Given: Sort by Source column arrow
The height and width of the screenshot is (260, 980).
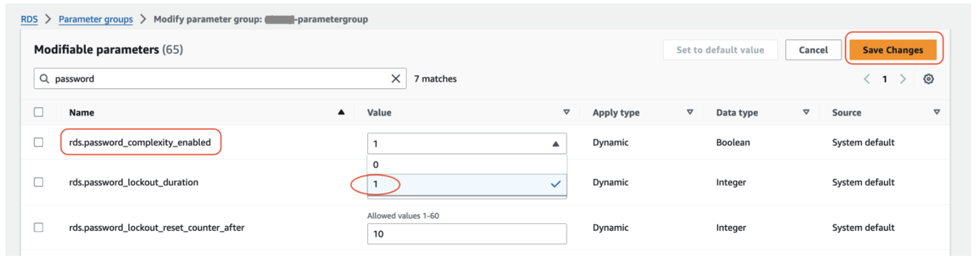Looking at the screenshot, I should (x=937, y=112).
